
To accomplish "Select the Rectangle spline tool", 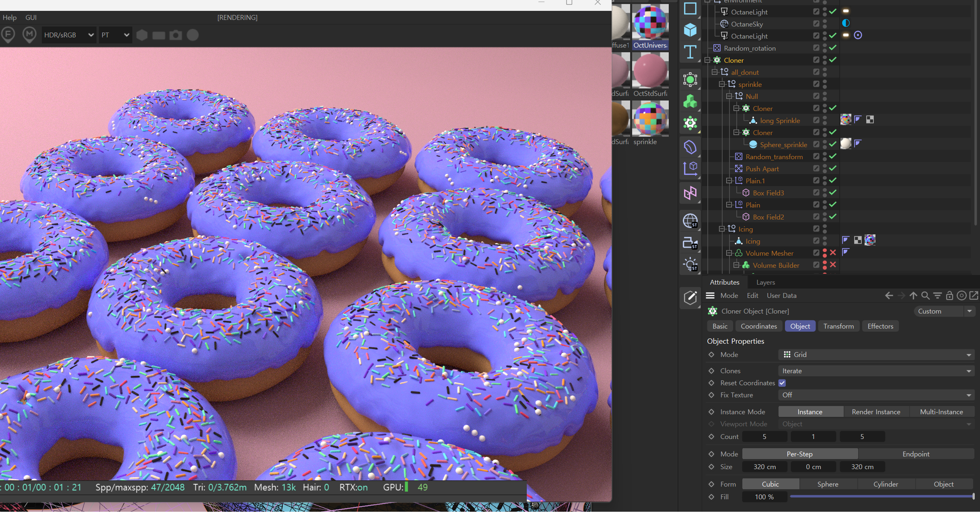I will coord(690,8).
